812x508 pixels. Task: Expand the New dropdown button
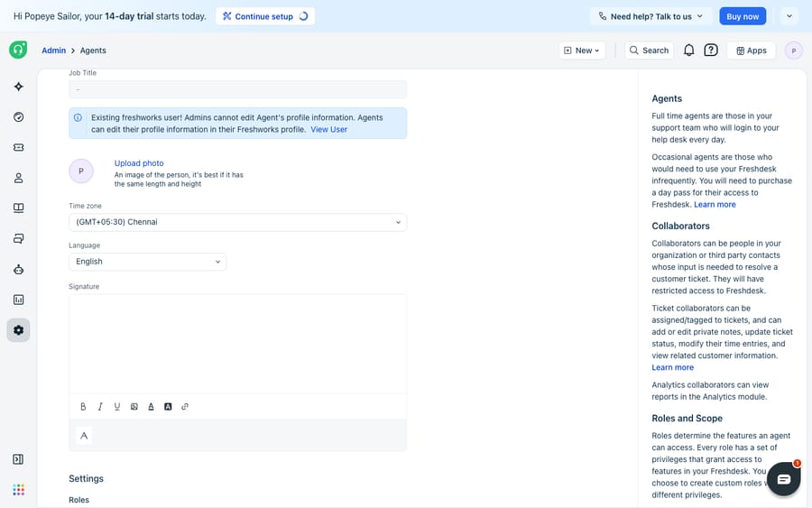point(582,51)
